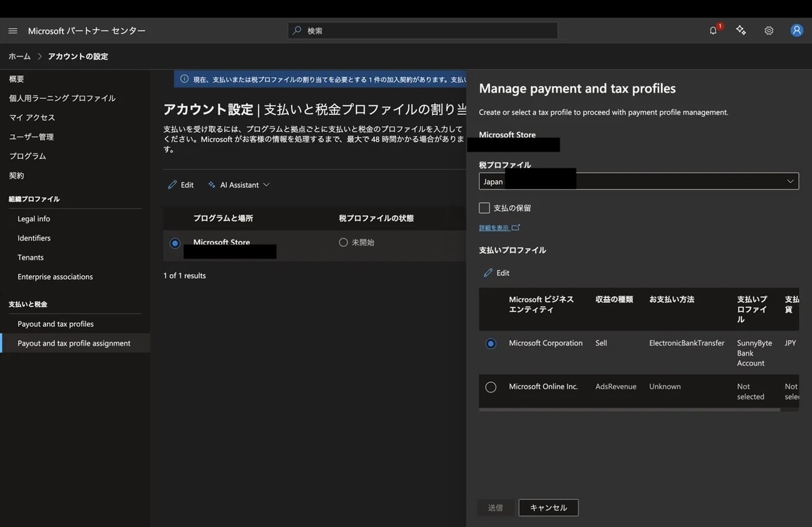Open Tenants in the sidebar
The width and height of the screenshot is (812, 527).
(x=30, y=257)
